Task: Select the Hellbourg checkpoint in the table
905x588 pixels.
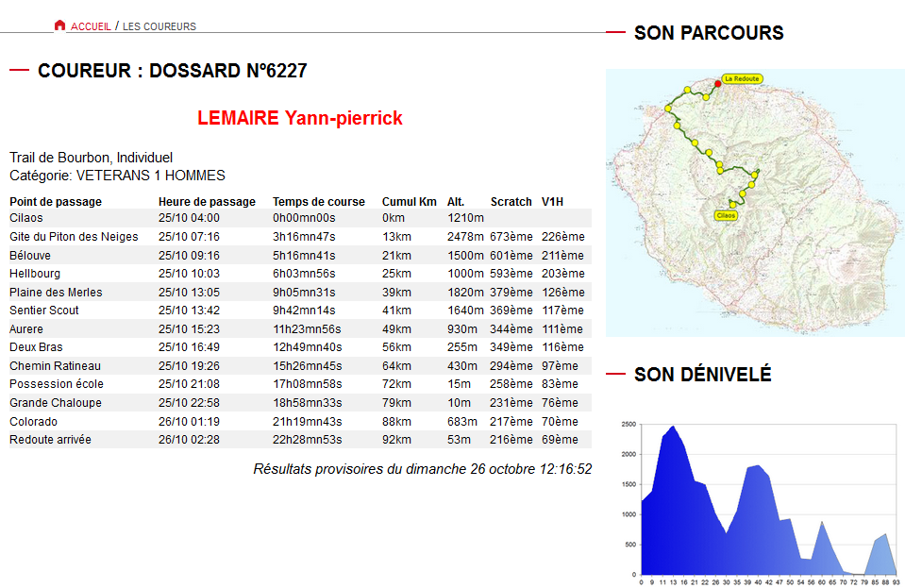Action: coord(28,274)
